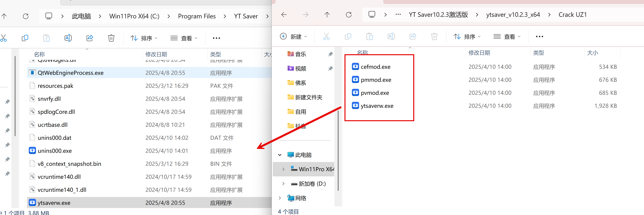
Task: Open the 查看 dropdown in left window
Action: (x=184, y=38)
